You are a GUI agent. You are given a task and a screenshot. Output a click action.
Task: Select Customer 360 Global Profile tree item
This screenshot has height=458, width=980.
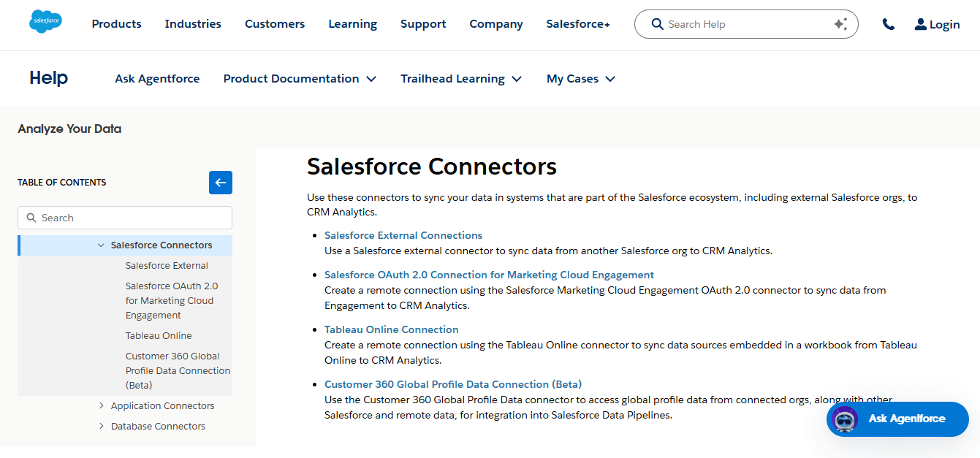pos(178,371)
